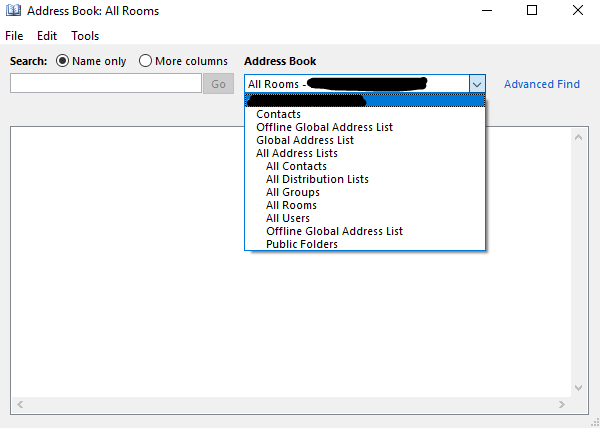Open the Edit menu
The image size is (600, 428).
[47, 36]
